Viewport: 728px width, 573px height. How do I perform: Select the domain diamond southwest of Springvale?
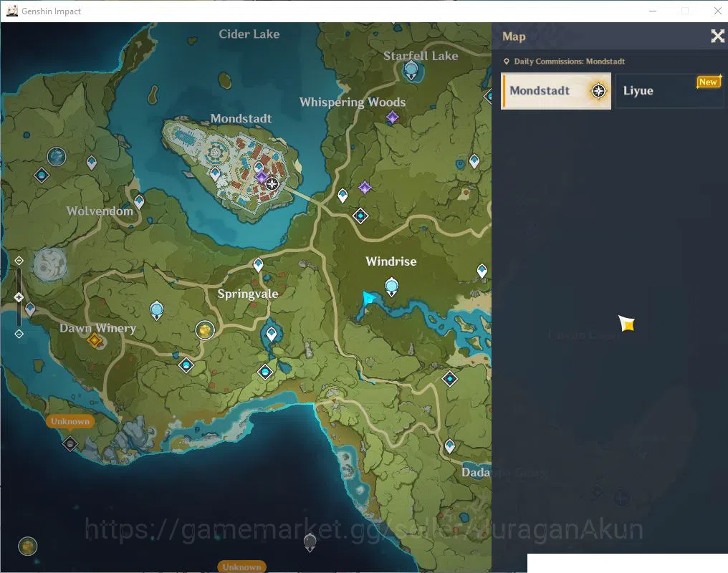click(186, 365)
